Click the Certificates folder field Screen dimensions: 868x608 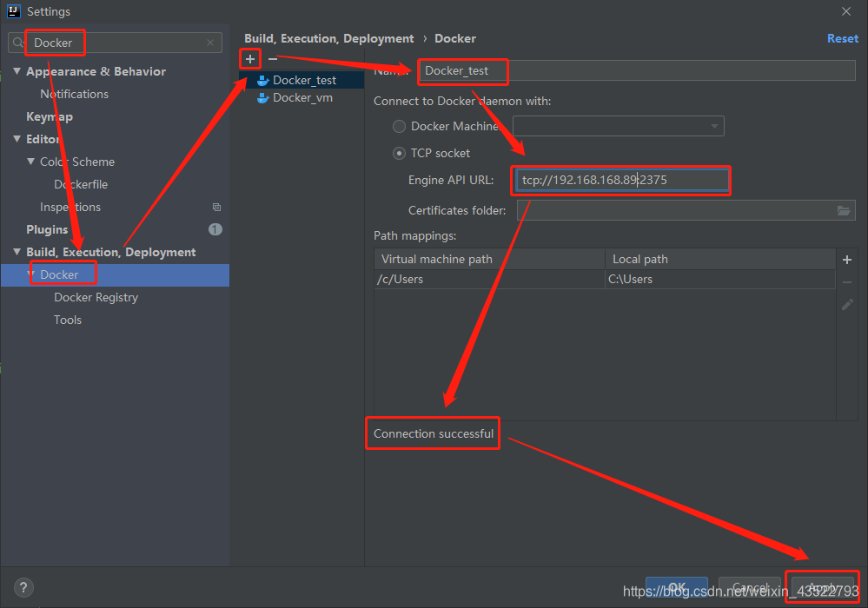[x=686, y=210]
